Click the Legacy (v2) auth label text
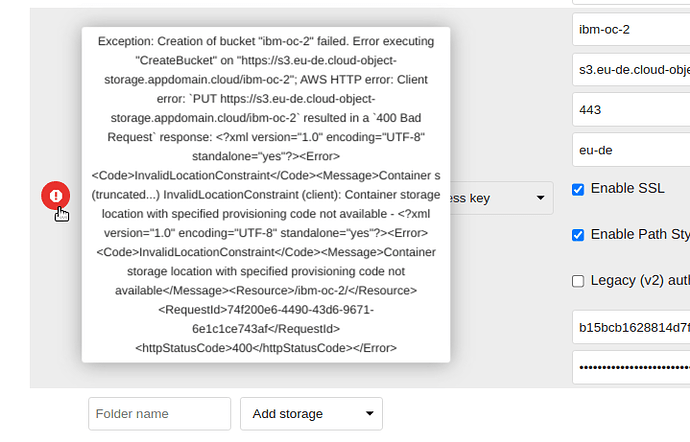Image resolution: width=690 pixels, height=442 pixels. (x=640, y=280)
